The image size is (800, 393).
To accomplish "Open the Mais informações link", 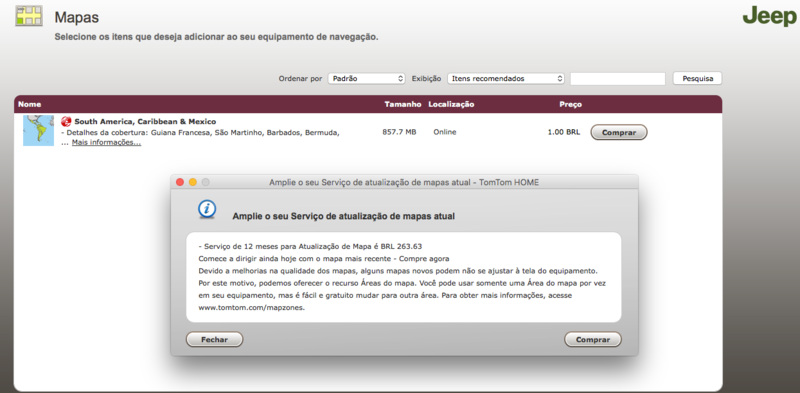I will click(106, 142).
